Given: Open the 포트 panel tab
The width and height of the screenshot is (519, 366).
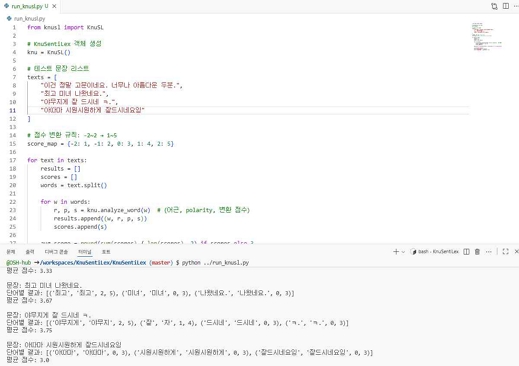Looking at the screenshot, I should (x=106, y=252).
